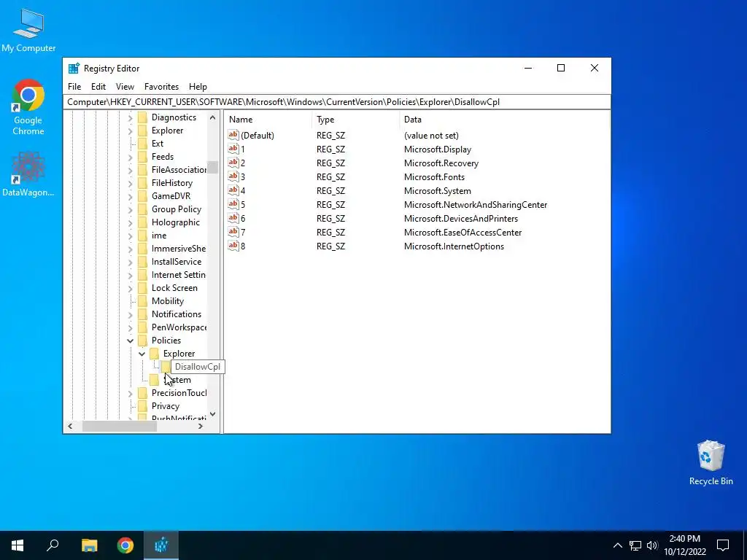Select the Ext folder icon
This screenshot has height=560, width=747.
point(142,144)
